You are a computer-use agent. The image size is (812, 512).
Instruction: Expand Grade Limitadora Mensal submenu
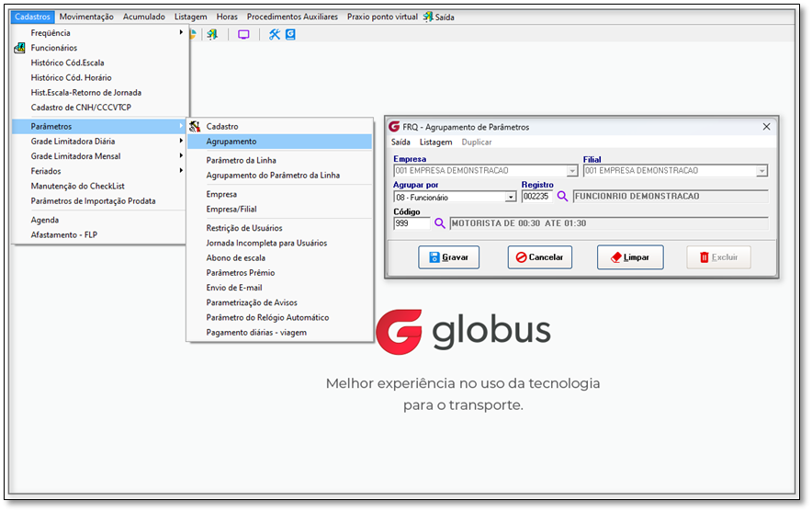tap(99, 156)
